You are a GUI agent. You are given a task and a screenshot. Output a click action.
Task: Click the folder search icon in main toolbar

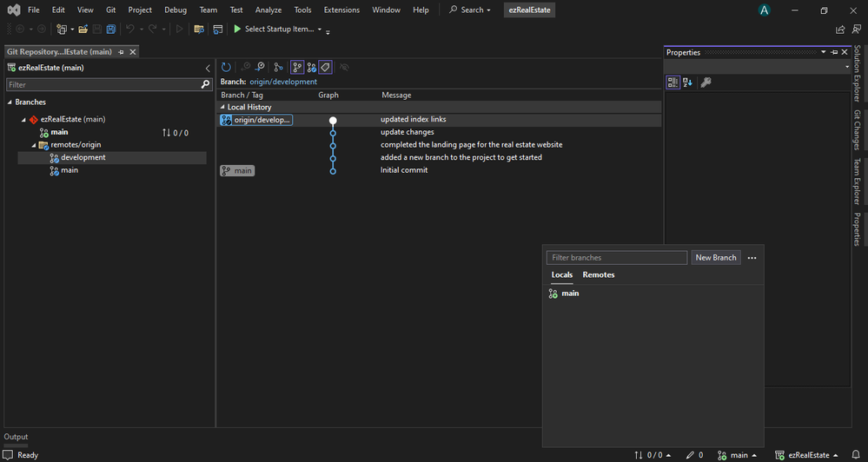(x=199, y=30)
